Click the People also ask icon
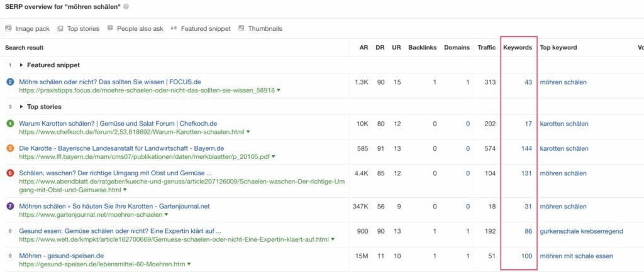Viewport: 644px width, 272px height. [110, 28]
